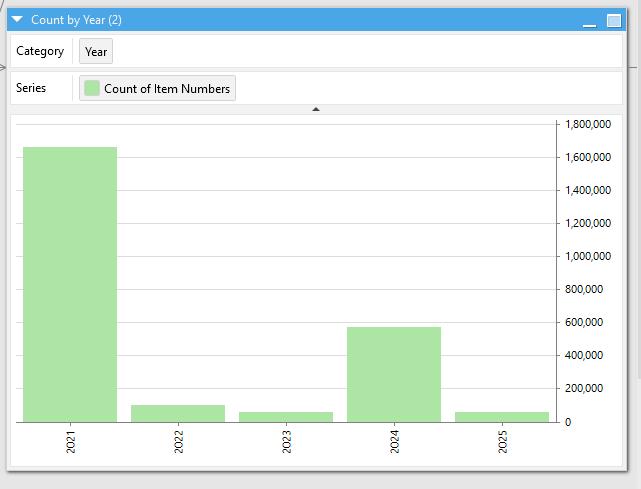Click the Series row label

[31, 89]
